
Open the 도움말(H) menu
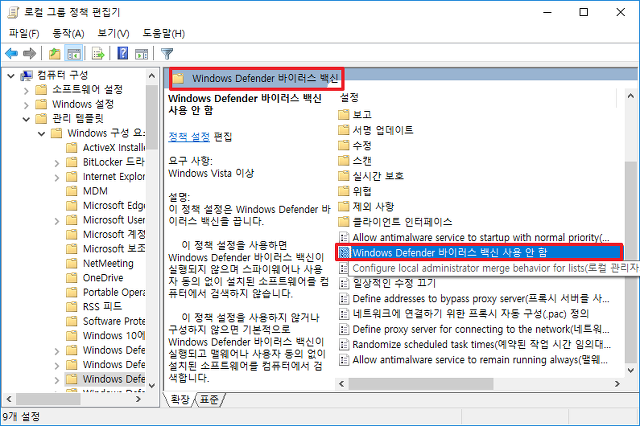tap(163, 33)
